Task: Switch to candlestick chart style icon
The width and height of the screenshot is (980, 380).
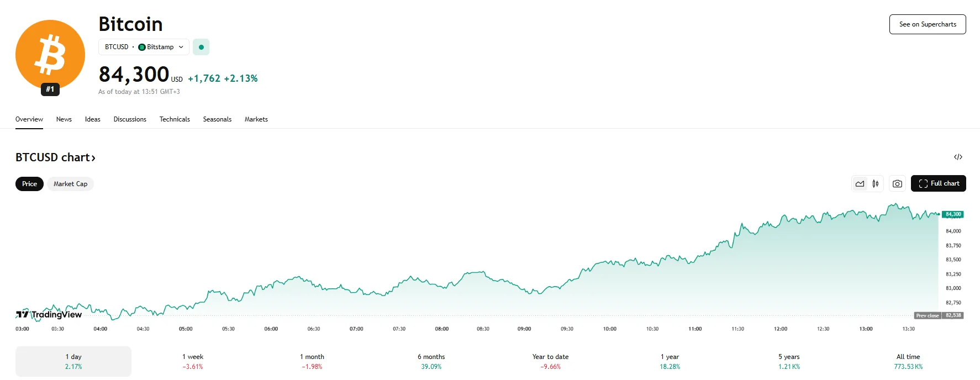Action: click(876, 184)
